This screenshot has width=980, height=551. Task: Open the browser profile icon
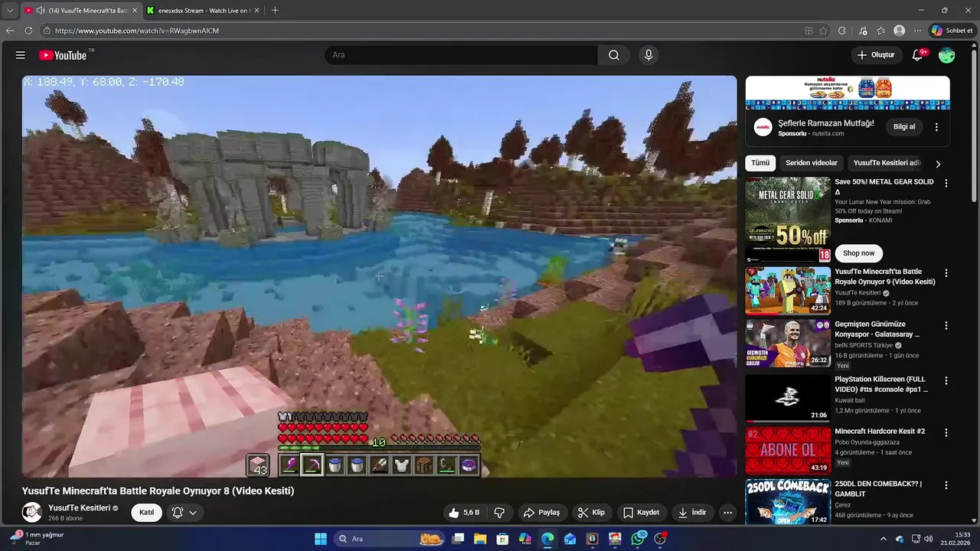899,31
